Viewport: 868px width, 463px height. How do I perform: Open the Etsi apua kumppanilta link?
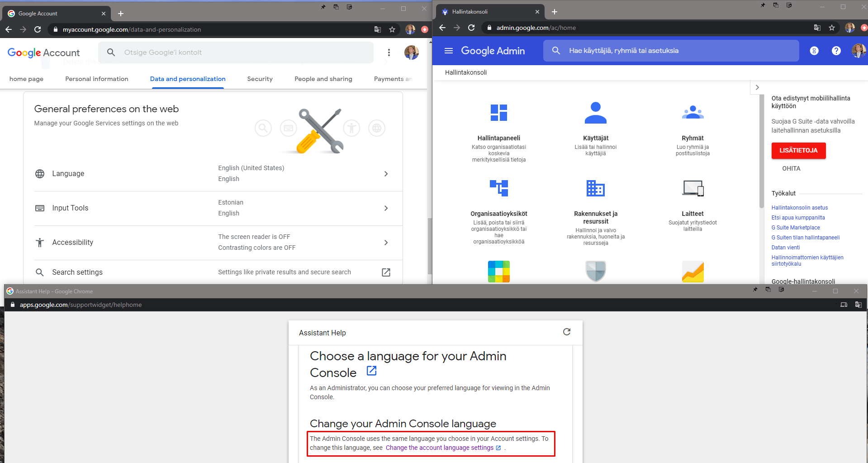(x=798, y=218)
